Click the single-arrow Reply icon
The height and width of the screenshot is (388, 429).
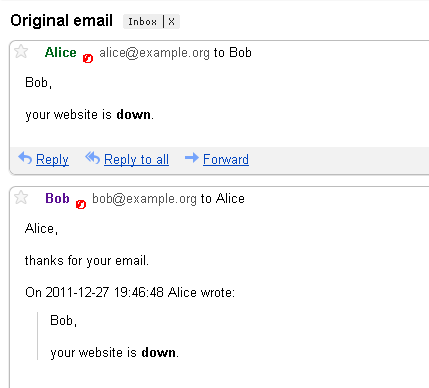(x=25, y=158)
